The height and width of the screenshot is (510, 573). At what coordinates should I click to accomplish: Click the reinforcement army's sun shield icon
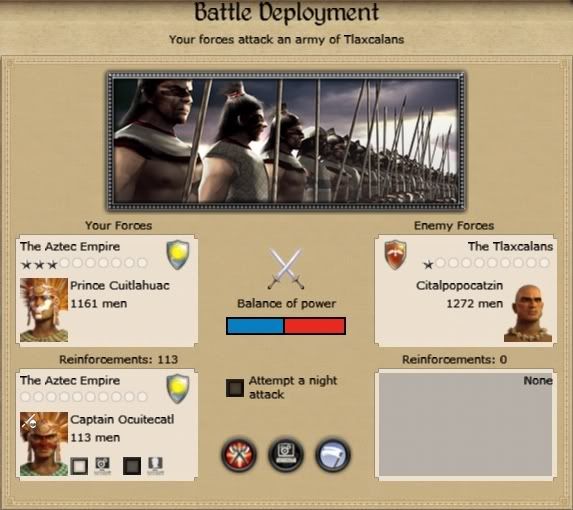(x=178, y=389)
